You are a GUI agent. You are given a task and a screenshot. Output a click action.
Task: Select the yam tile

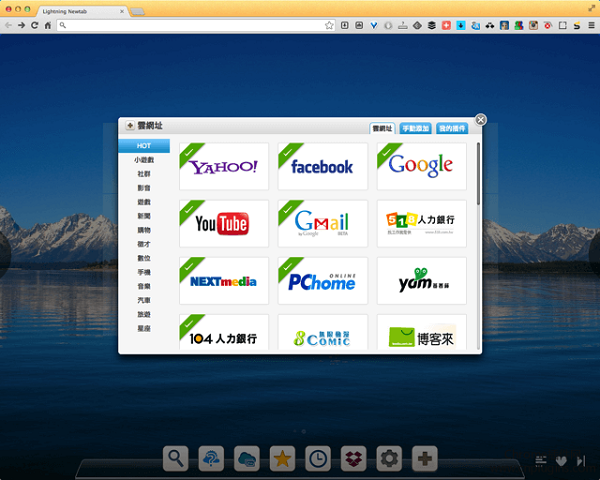tap(422, 281)
